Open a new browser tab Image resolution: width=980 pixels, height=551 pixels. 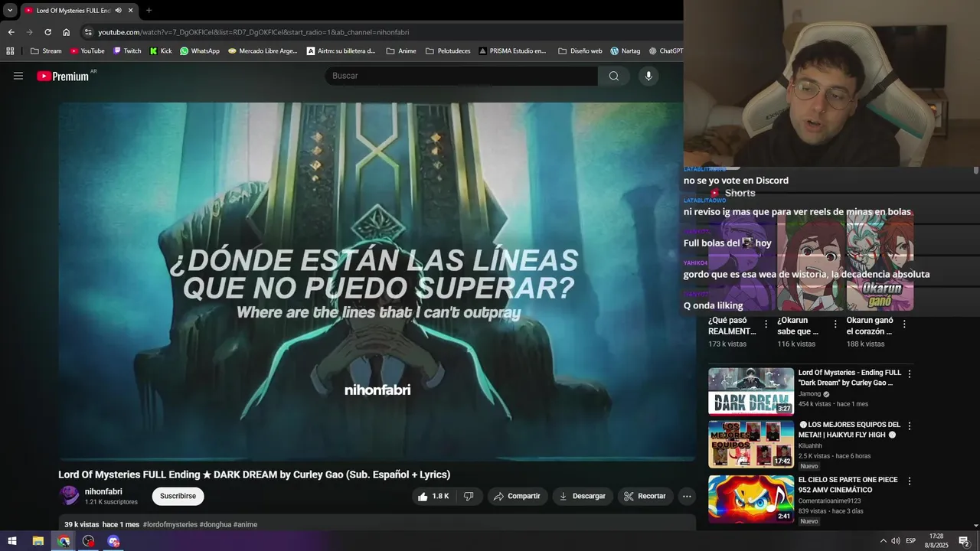click(149, 10)
